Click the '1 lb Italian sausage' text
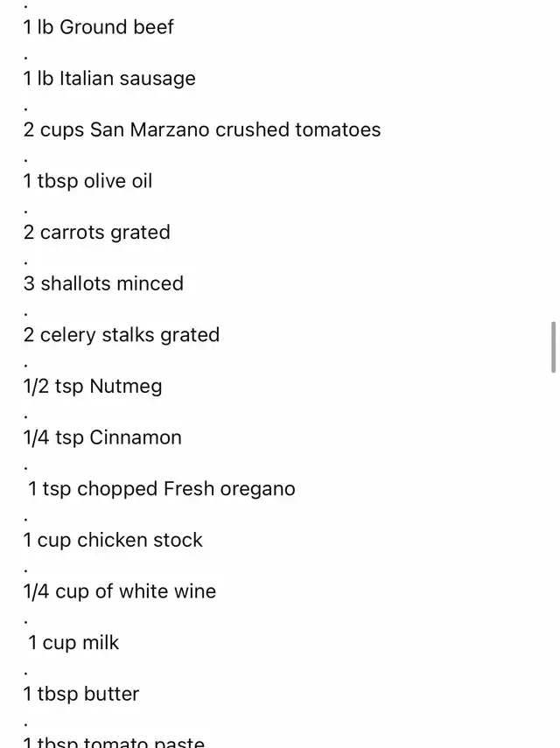Image resolution: width=560 pixels, height=748 pixels. pyautogui.click(x=109, y=79)
